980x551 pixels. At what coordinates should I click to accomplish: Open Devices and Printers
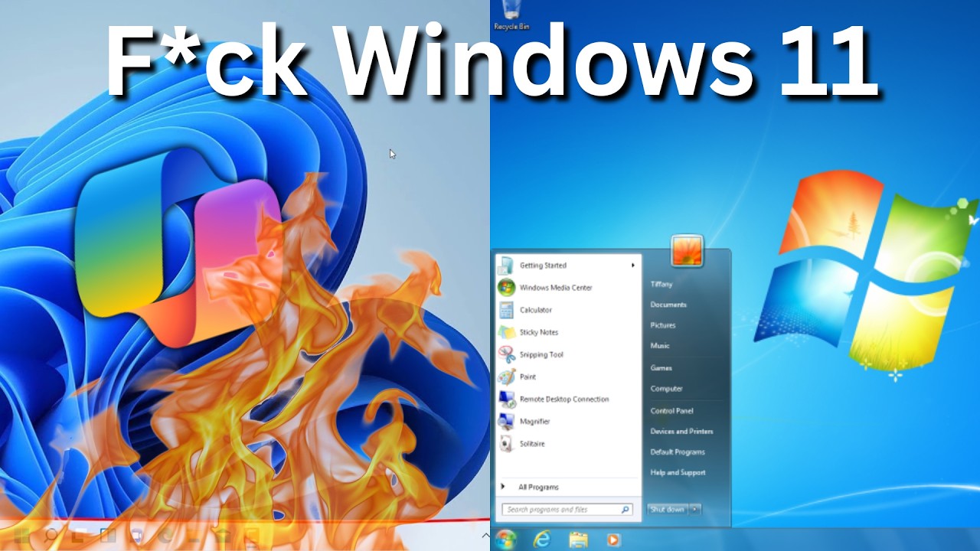pos(681,432)
